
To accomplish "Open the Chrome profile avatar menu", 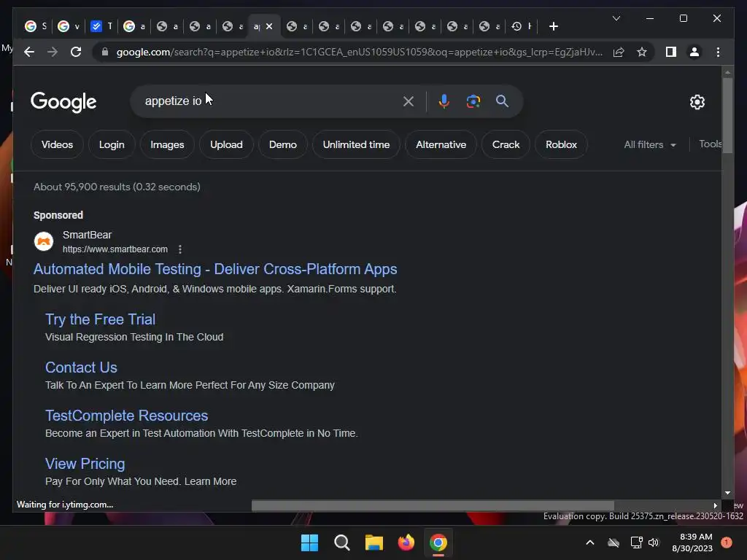I will click(694, 52).
